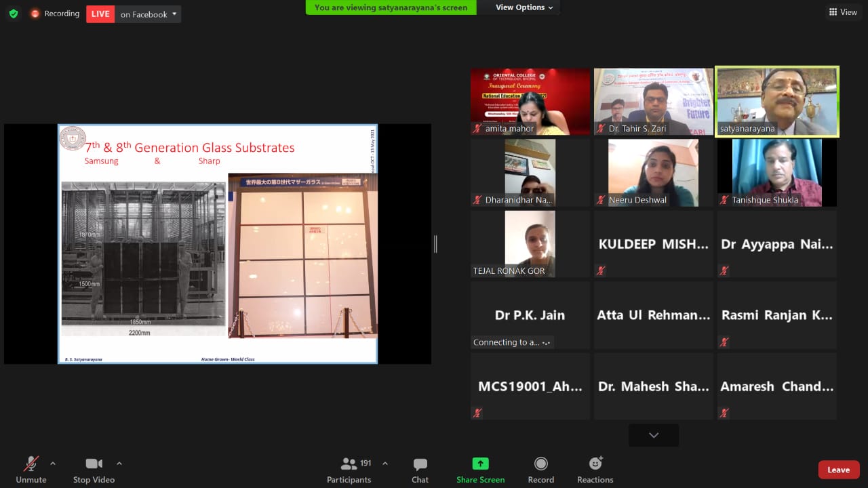Show more participants with down arrow

pyautogui.click(x=654, y=435)
